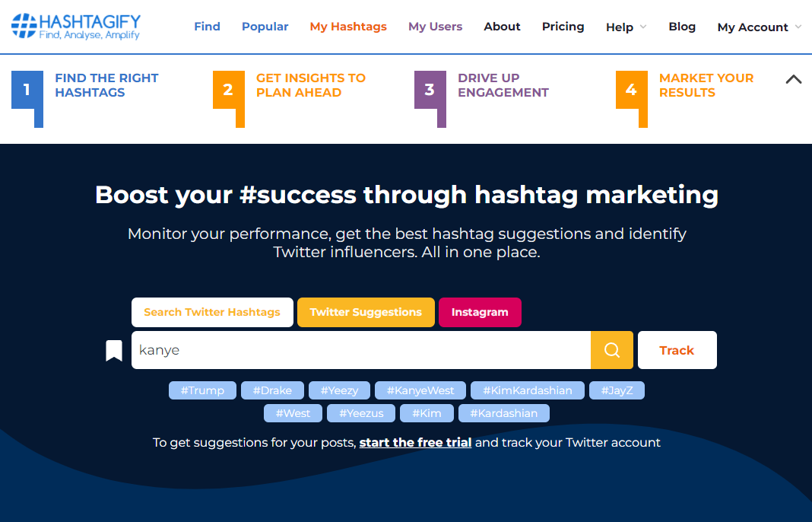Viewport: 812px width, 522px height.
Task: Switch to Search Twitter Hashtags tab
Action: point(212,312)
